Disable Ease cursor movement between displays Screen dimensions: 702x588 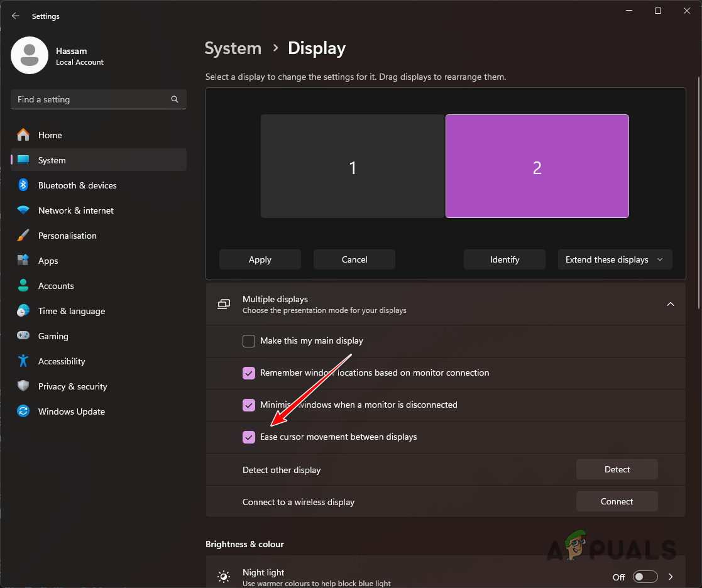(248, 437)
